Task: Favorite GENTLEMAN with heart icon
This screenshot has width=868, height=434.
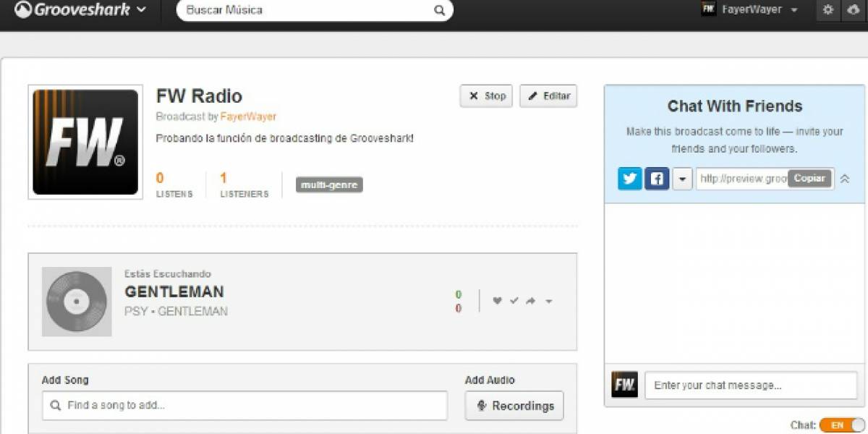Action: click(x=497, y=301)
